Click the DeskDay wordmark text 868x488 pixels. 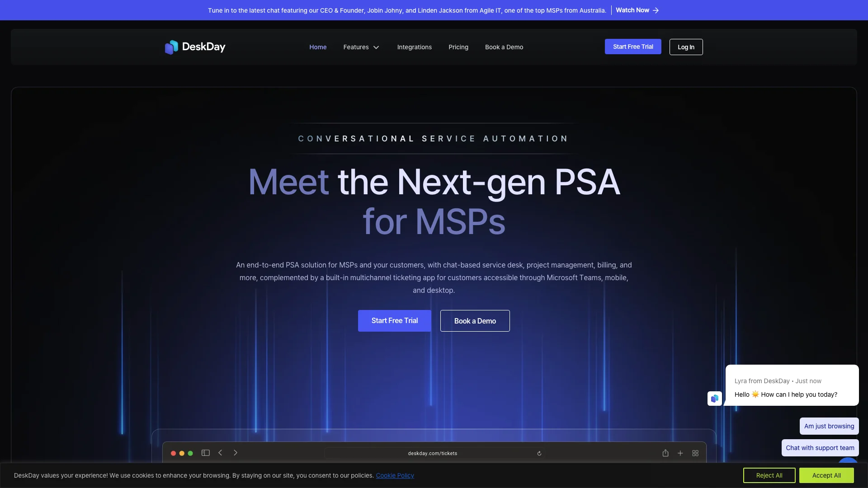[x=203, y=47]
